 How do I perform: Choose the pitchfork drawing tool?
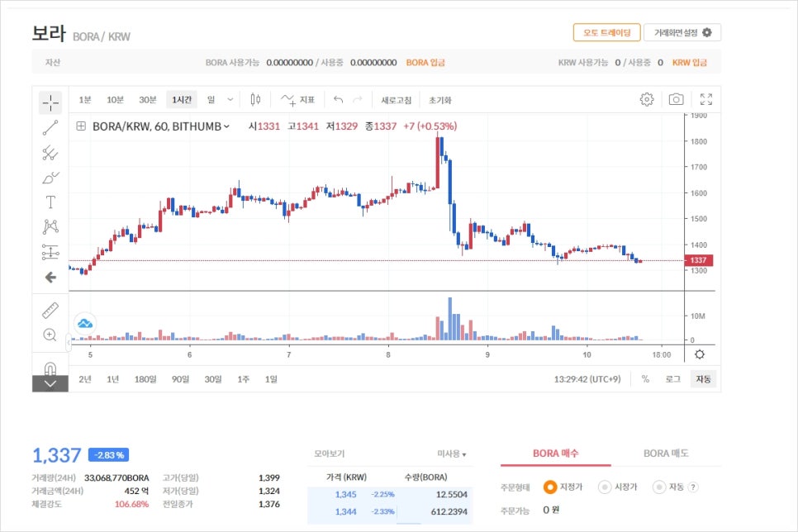pyautogui.click(x=50, y=153)
